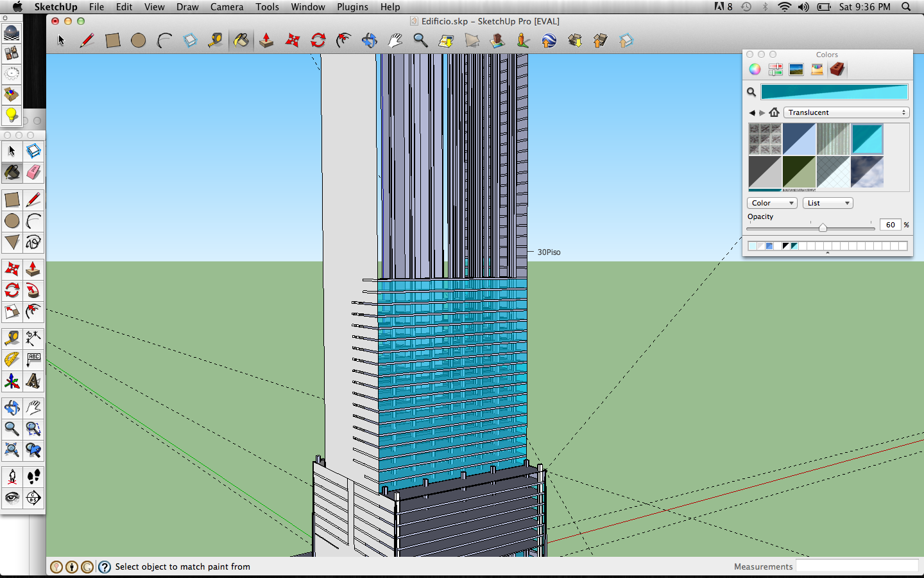Image resolution: width=924 pixels, height=578 pixels.
Task: Open the 3D Text tool
Action: 33,381
